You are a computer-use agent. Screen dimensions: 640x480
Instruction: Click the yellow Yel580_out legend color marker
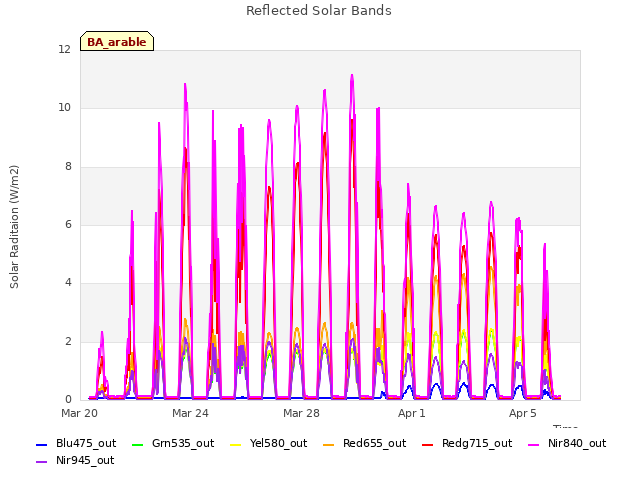(x=236, y=444)
